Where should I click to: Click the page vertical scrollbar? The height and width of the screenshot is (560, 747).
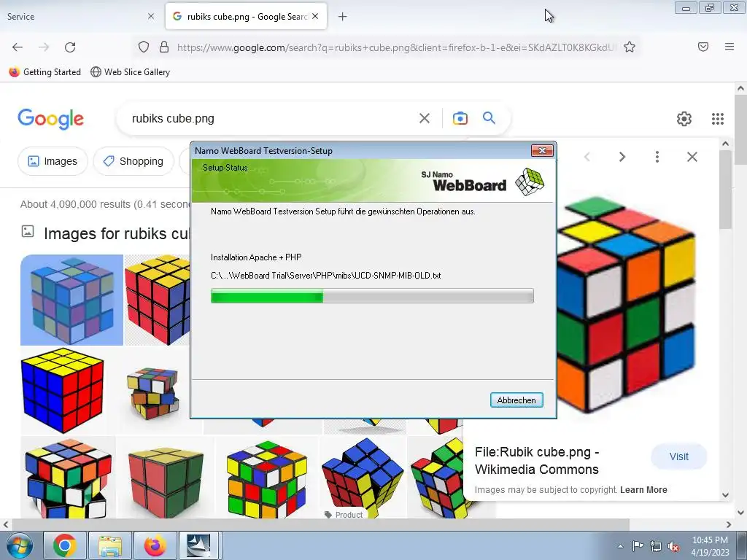pyautogui.click(x=740, y=131)
